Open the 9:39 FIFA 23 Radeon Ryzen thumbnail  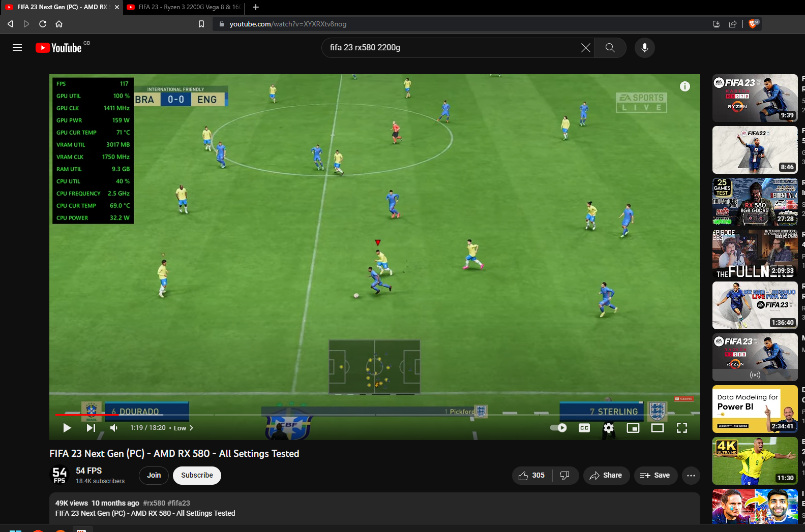pos(755,98)
